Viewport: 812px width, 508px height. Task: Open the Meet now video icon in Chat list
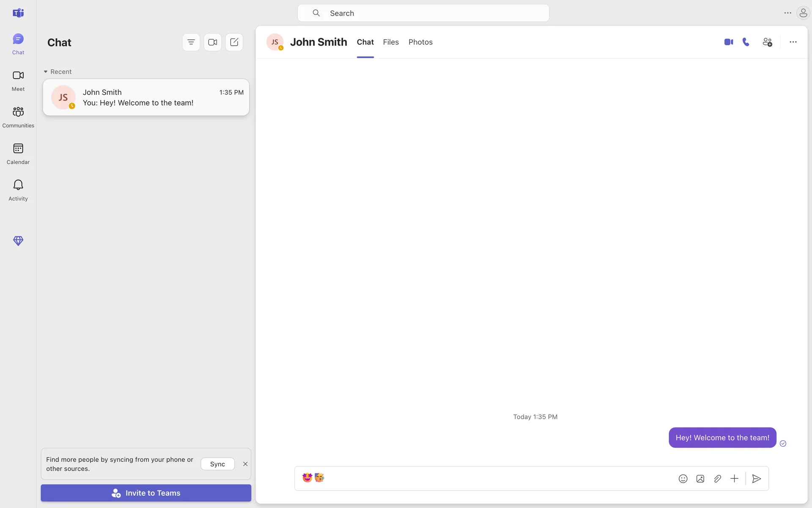[213, 42]
